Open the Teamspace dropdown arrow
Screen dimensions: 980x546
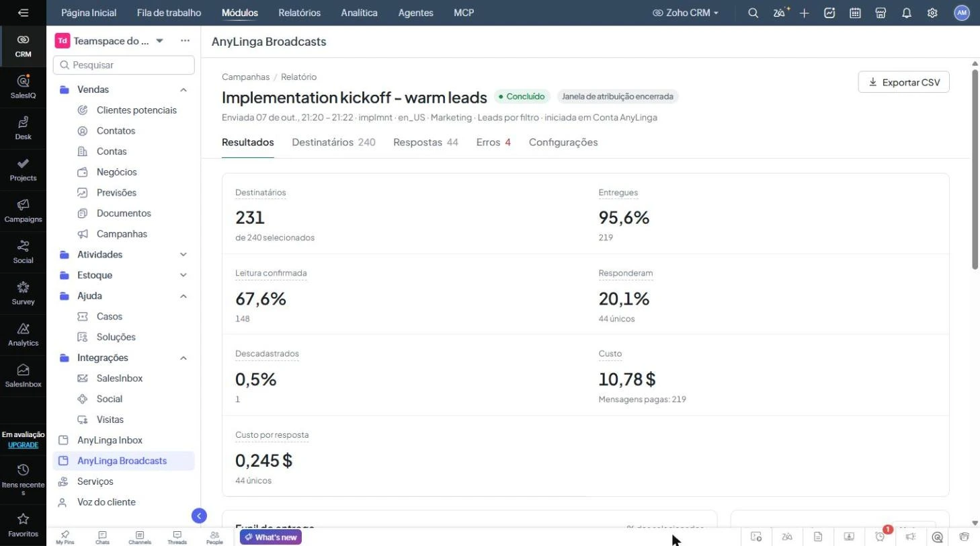click(159, 41)
